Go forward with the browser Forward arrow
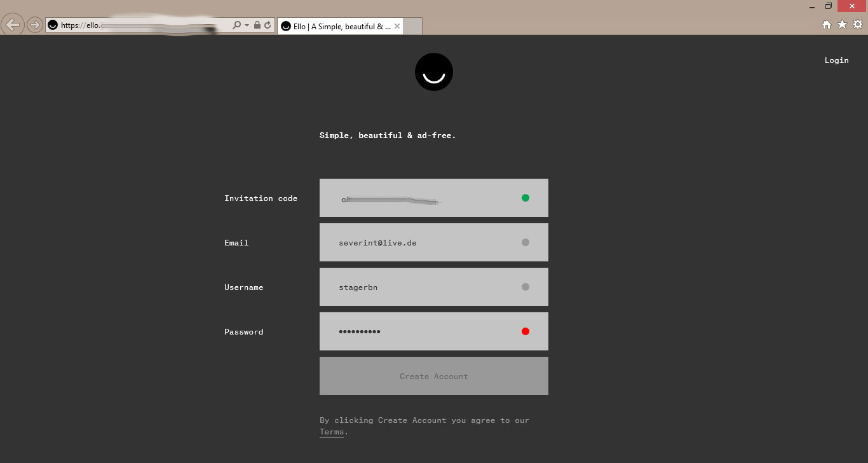Image resolution: width=868 pixels, height=463 pixels. [x=34, y=25]
